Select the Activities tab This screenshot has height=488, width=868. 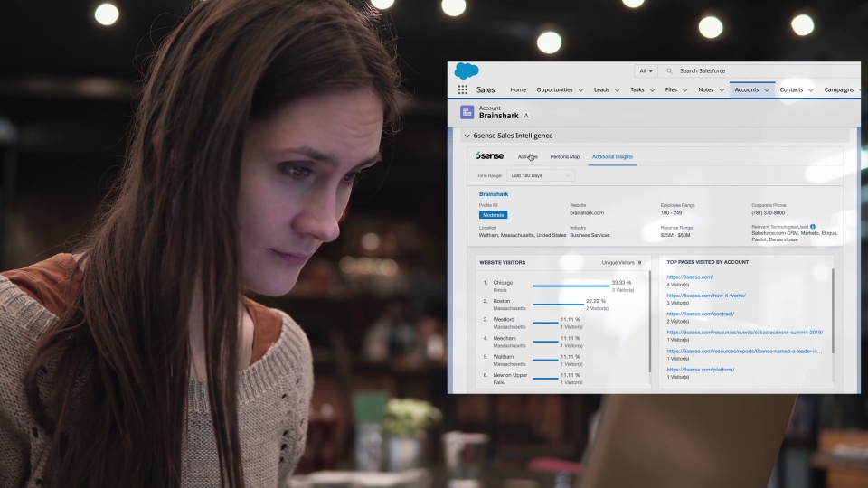coord(527,157)
